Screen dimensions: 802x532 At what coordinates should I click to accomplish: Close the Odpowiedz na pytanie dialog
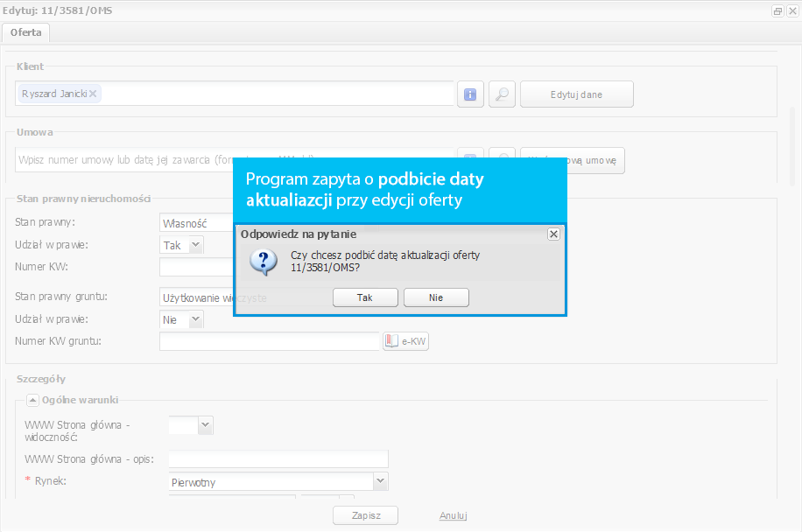pyautogui.click(x=553, y=234)
